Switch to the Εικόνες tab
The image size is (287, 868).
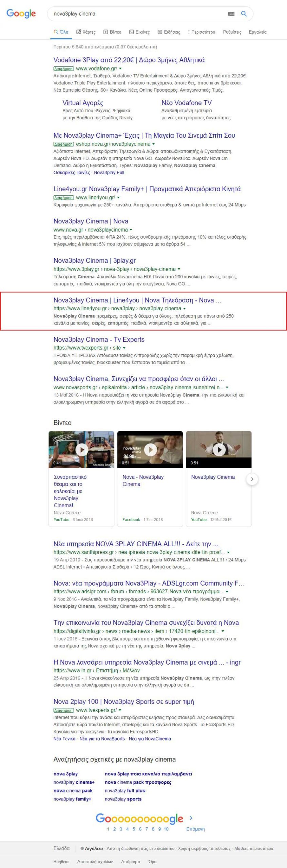(139, 32)
